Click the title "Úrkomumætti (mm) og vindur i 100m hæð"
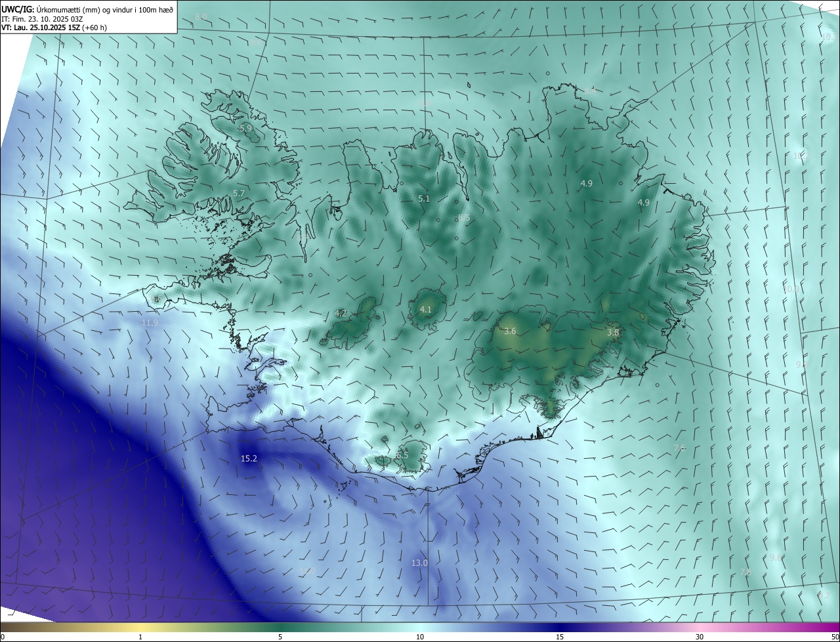840x642 pixels. (x=104, y=9)
